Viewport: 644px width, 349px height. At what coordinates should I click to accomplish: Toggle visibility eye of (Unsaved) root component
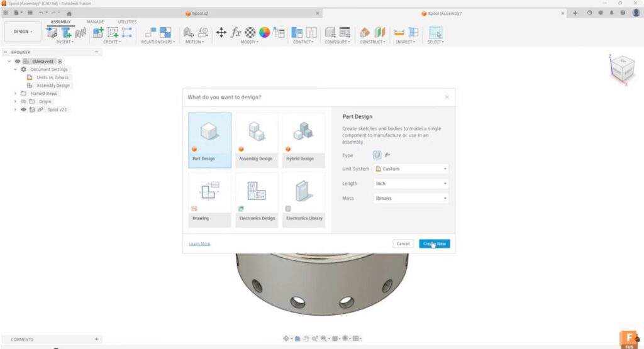[18, 61]
